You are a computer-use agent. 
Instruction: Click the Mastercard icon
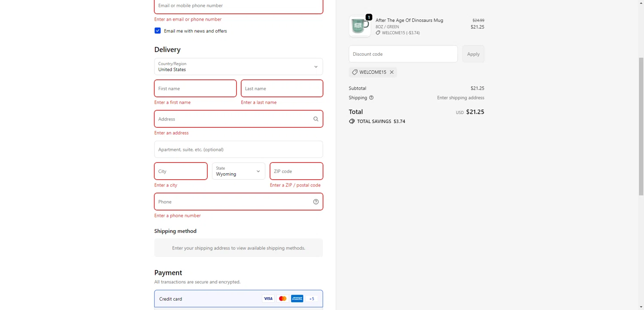click(283, 299)
